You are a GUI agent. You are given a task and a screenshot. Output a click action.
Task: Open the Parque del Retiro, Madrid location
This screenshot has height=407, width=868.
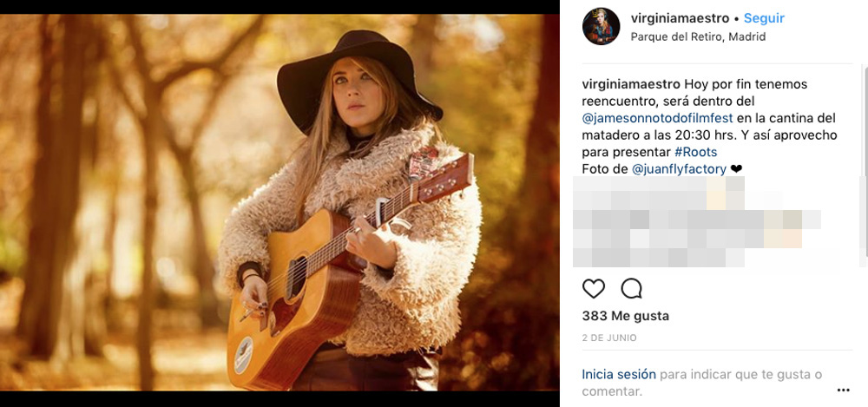pyautogui.click(x=697, y=36)
